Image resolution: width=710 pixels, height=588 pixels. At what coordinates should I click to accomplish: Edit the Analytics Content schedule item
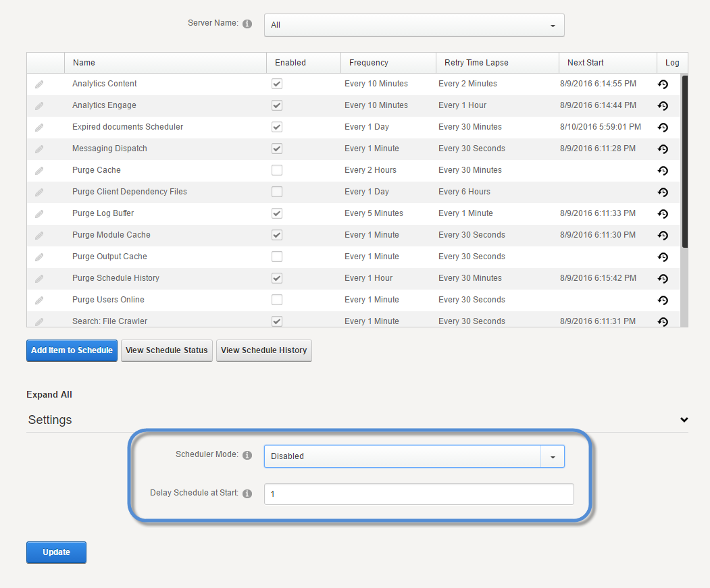click(x=39, y=84)
